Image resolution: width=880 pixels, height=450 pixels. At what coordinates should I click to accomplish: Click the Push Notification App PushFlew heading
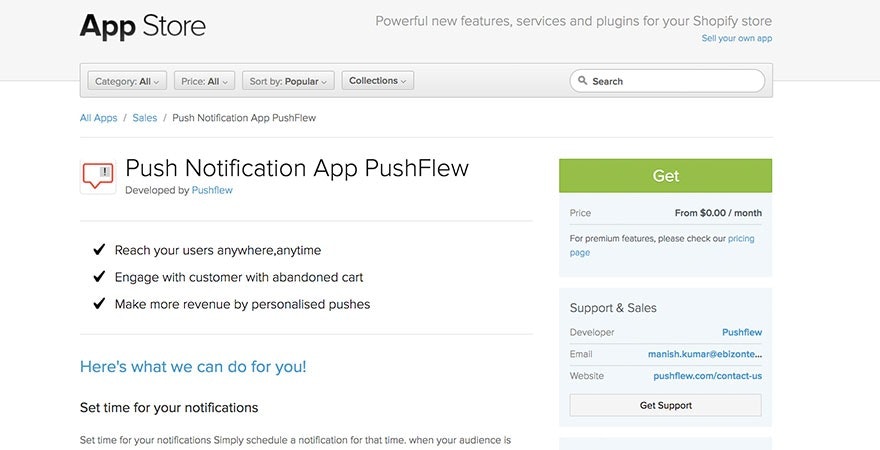pos(297,168)
